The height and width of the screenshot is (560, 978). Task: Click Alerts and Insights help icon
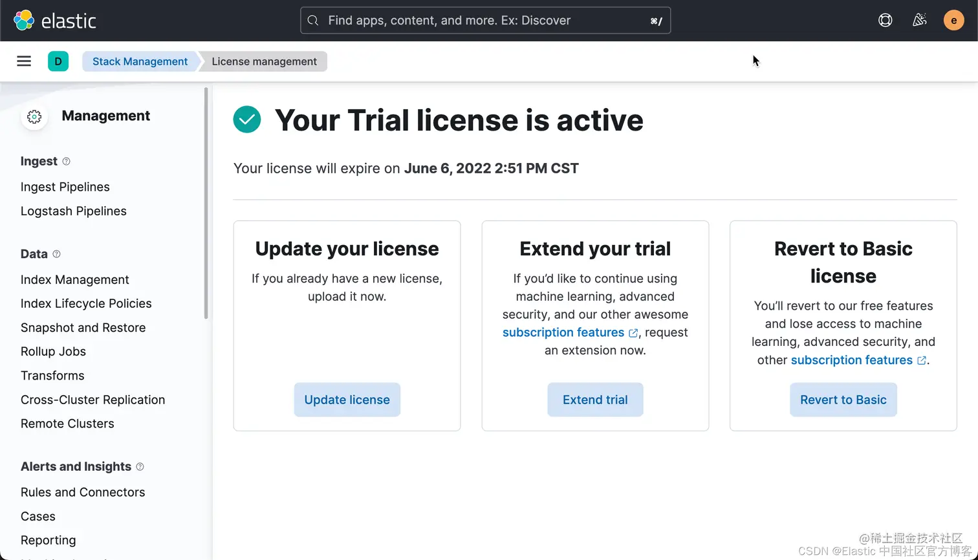[140, 467]
